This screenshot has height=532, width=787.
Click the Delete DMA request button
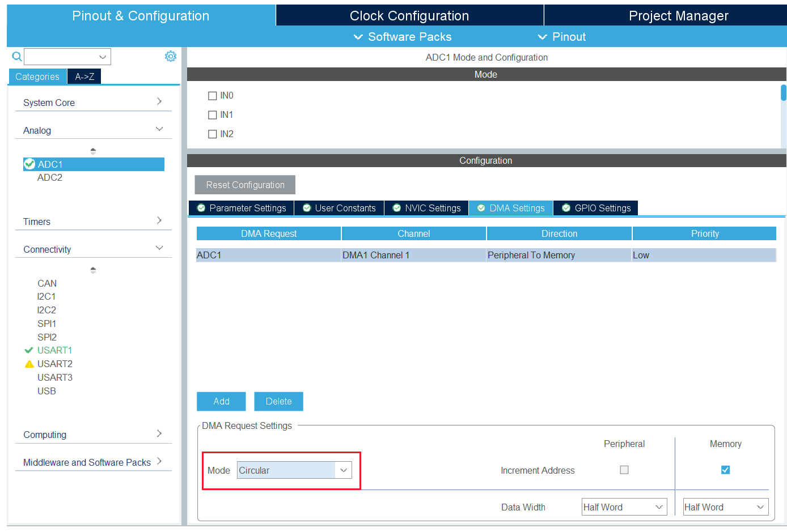click(x=278, y=401)
